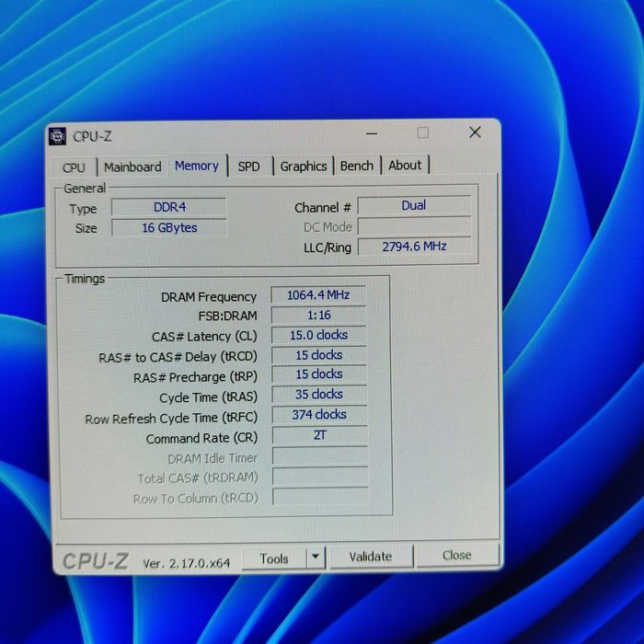Click the 15.0 clocks CAS Latency value

pyautogui.click(x=318, y=335)
